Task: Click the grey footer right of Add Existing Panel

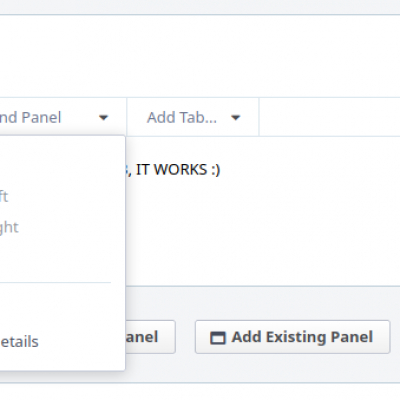Action: click(x=395, y=337)
